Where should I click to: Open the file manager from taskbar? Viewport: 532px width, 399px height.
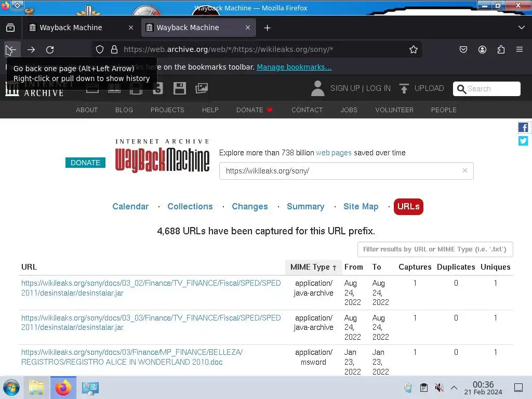pyautogui.click(x=37, y=388)
